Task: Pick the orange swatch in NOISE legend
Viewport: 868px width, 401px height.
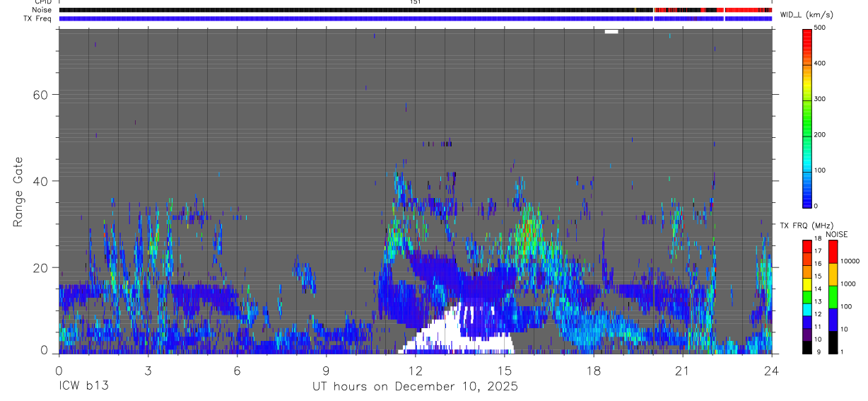Action: coord(833,274)
